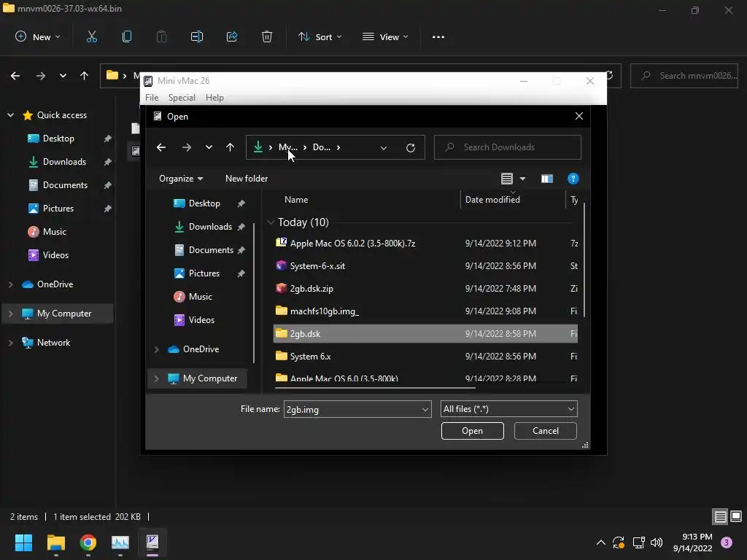
Task: Switch File Explorer to large icons view in status bar
Action: [736, 517]
